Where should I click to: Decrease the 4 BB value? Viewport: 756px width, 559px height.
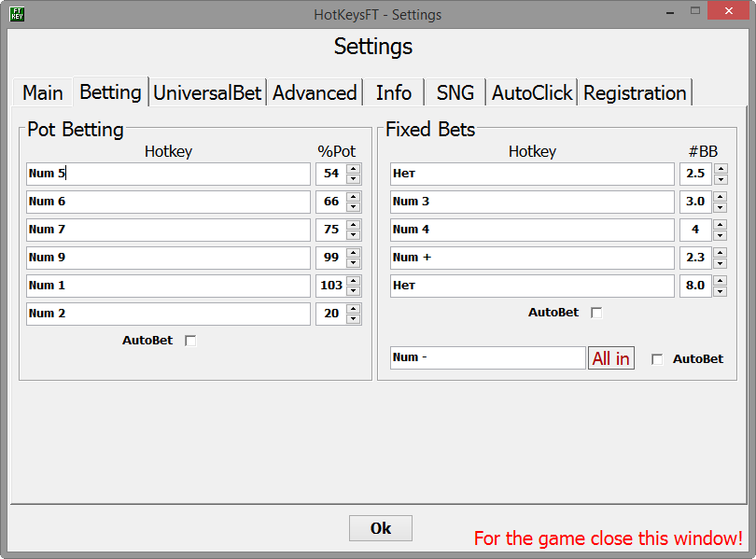721,235
